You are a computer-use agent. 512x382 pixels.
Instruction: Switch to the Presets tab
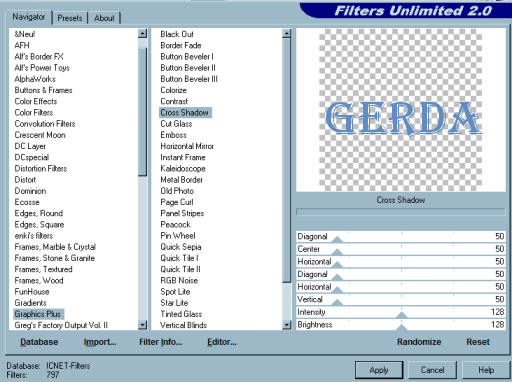tap(70, 18)
